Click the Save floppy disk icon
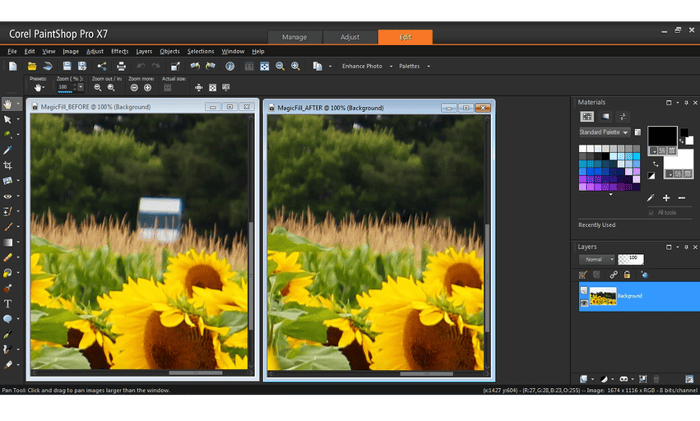This screenshot has width=700, height=421. [x=67, y=66]
